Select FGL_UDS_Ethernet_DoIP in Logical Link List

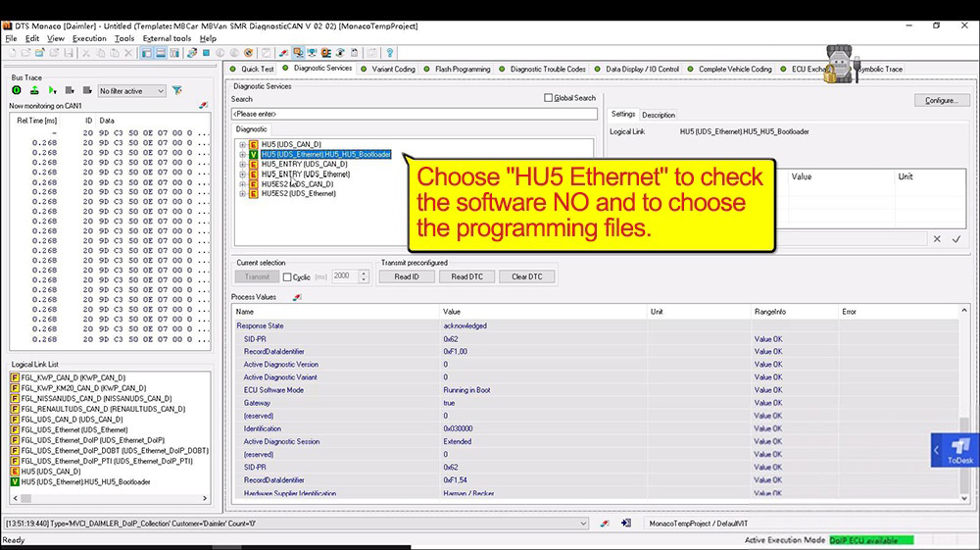coord(93,440)
